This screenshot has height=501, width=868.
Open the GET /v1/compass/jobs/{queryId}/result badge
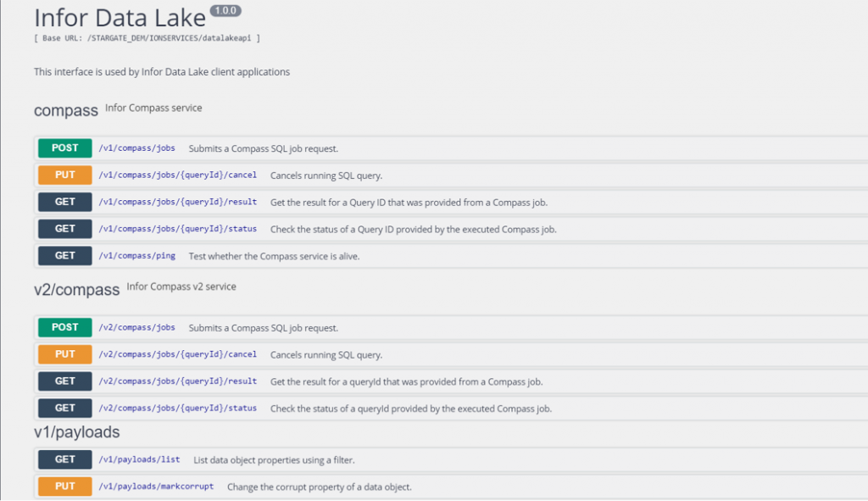pos(65,203)
